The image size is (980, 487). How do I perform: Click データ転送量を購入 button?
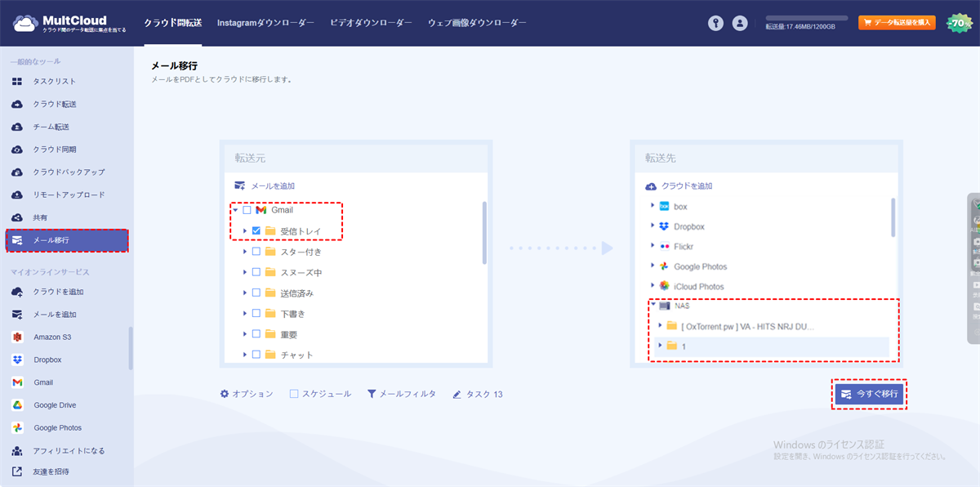point(897,23)
